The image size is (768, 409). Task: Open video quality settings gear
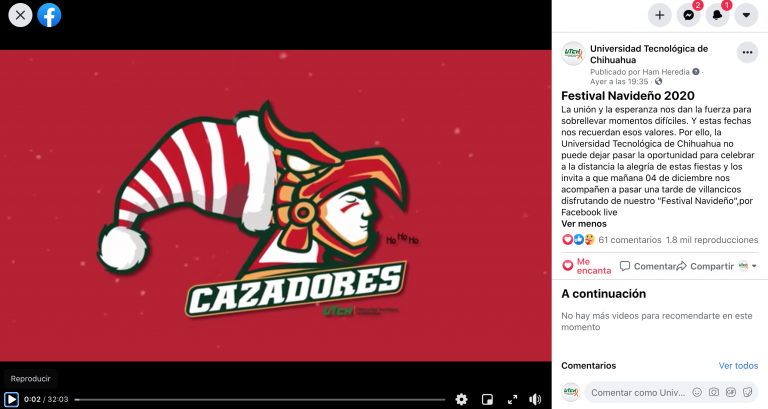pos(461,399)
